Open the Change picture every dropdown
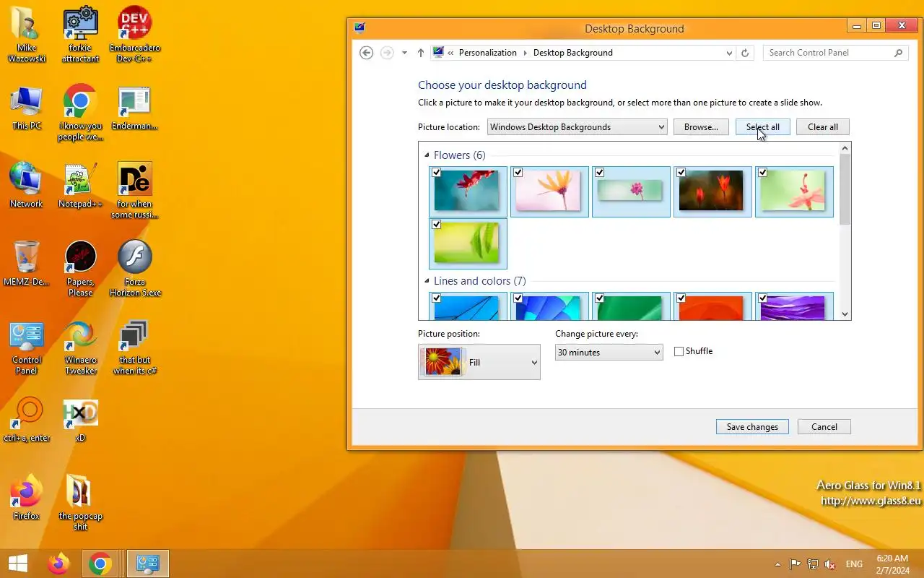Image resolution: width=924 pixels, height=578 pixels. coord(609,353)
